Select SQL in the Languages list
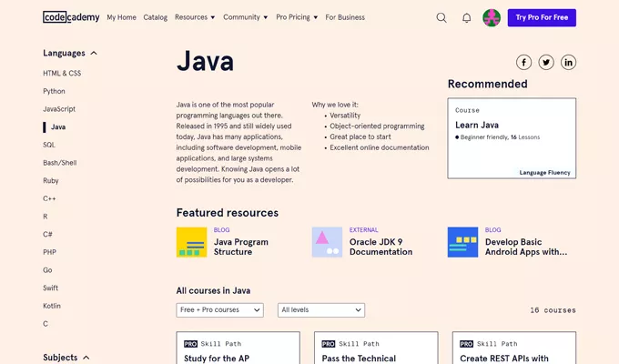 [49, 145]
